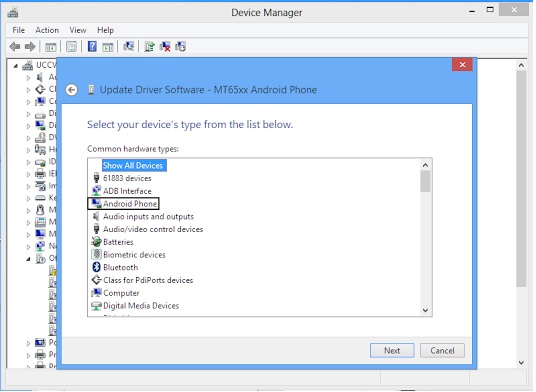Click the Device Manager window scrollbar down arrow
This screenshot has width=536, height=392.
(x=521, y=363)
